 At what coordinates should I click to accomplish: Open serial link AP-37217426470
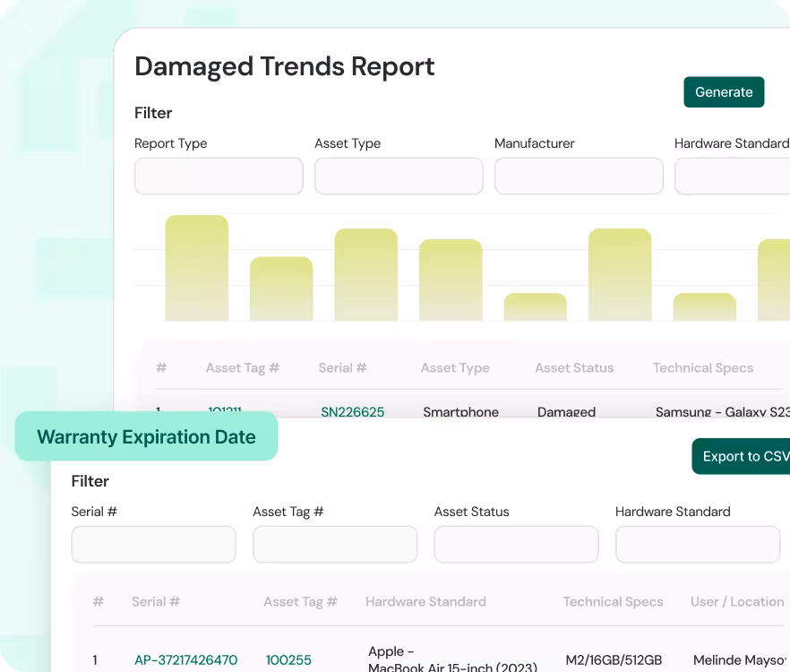(186, 660)
